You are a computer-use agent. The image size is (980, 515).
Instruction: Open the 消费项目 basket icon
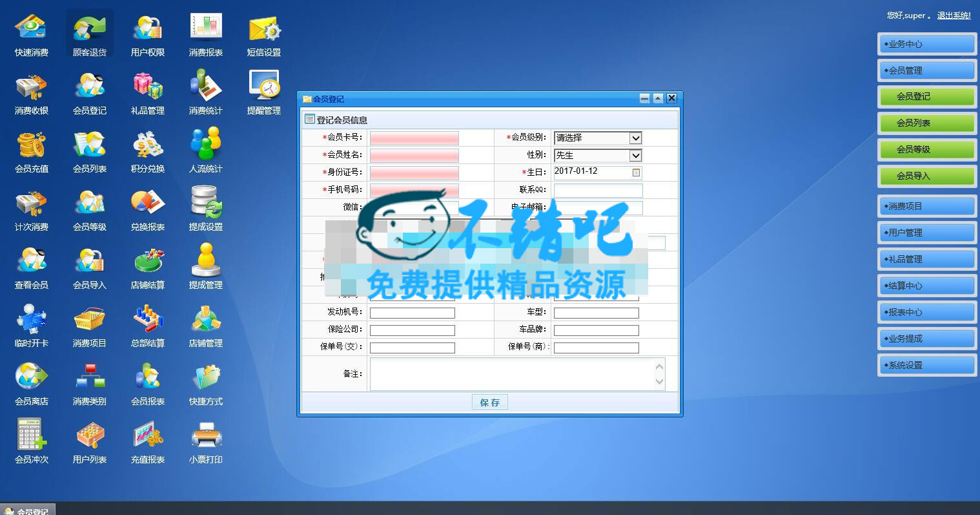point(89,326)
